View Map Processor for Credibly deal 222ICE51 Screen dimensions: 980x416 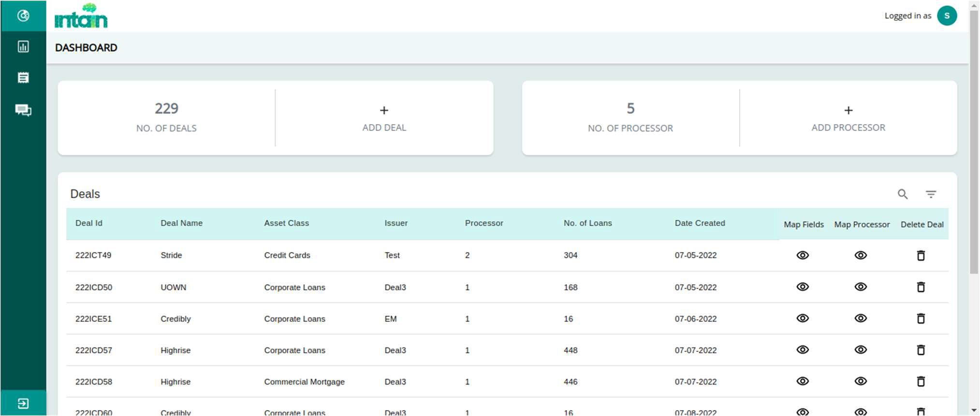[x=861, y=319]
